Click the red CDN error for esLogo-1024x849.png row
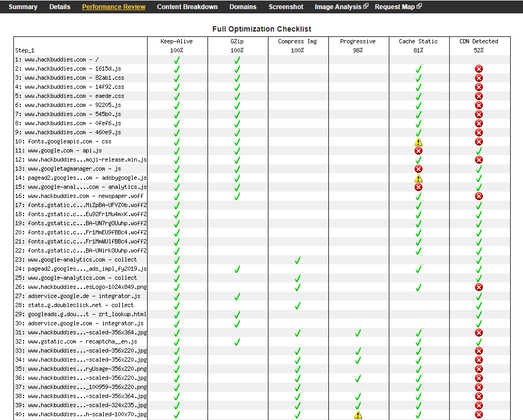 [x=479, y=287]
